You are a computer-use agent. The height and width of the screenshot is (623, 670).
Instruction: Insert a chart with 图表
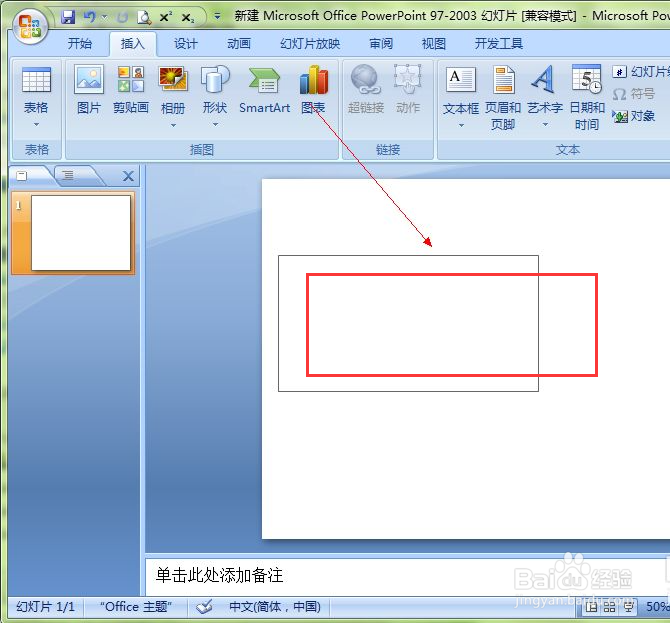click(x=314, y=90)
